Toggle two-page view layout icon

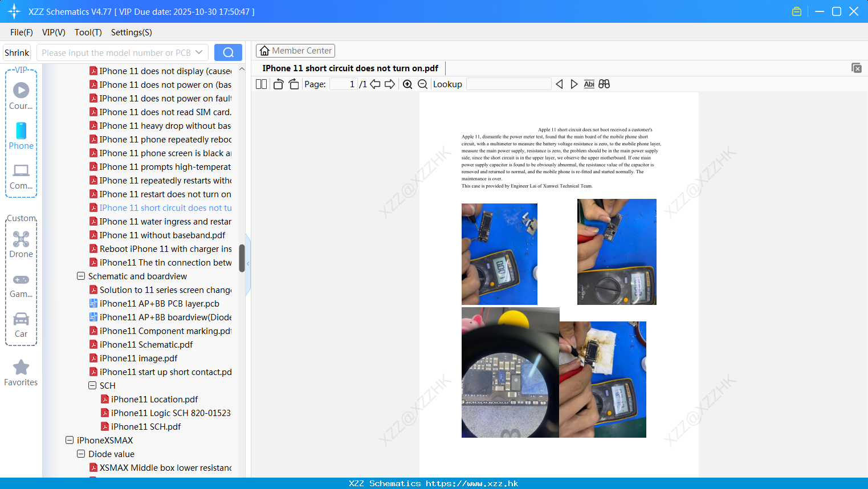[x=262, y=84]
